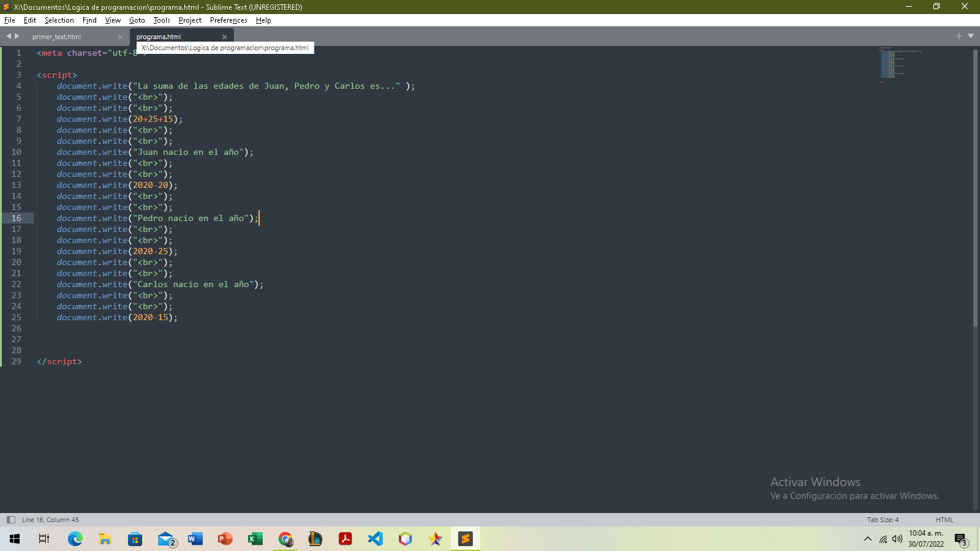This screenshot has width=980, height=551.
Task: Toggle the side bar from status bar icon
Action: click(x=10, y=520)
